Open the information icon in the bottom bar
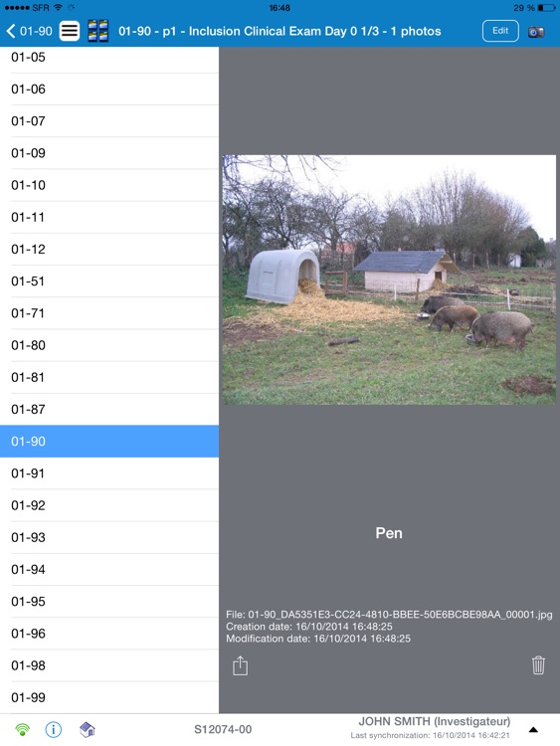The image size is (560, 746). pos(54,729)
